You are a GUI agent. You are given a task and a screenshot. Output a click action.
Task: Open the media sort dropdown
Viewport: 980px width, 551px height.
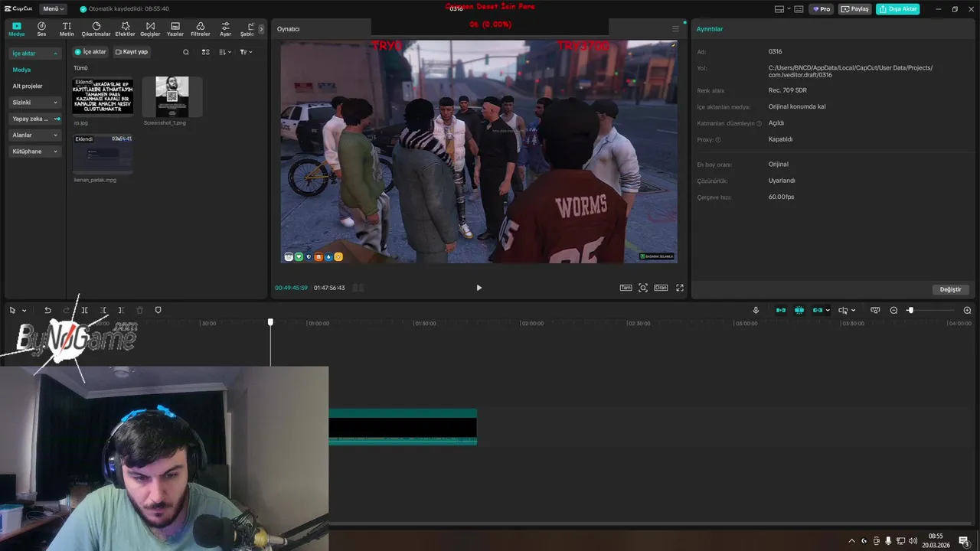point(225,52)
